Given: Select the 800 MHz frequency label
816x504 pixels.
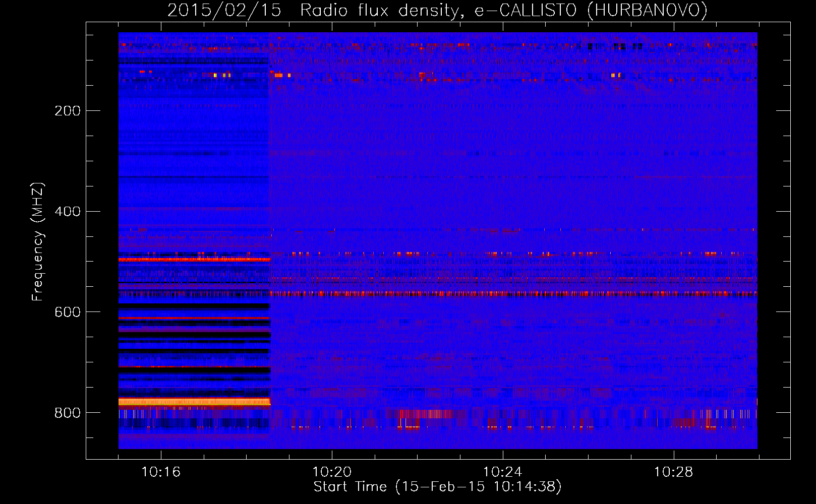Looking at the screenshot, I should click(68, 413).
